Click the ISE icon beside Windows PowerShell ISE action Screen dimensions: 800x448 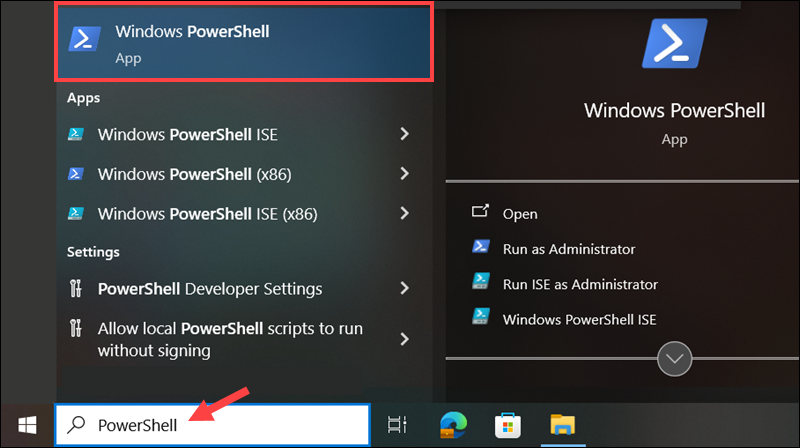(481, 316)
